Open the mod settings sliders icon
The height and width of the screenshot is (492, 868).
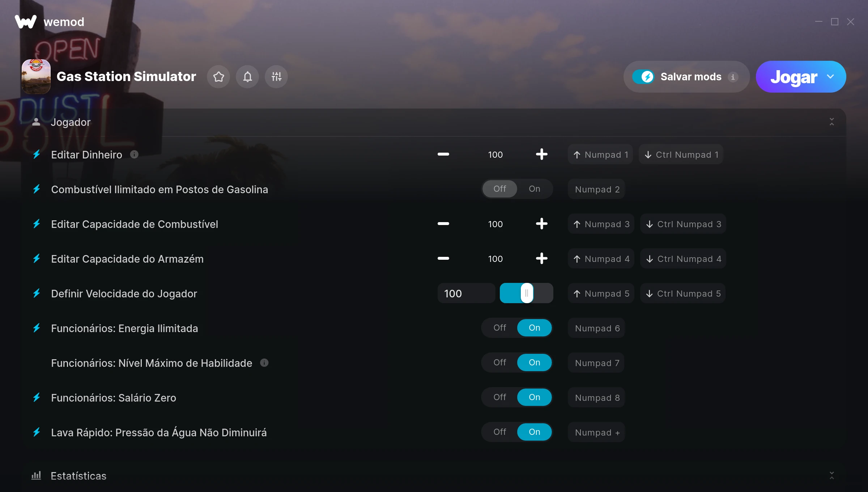pyautogui.click(x=276, y=77)
